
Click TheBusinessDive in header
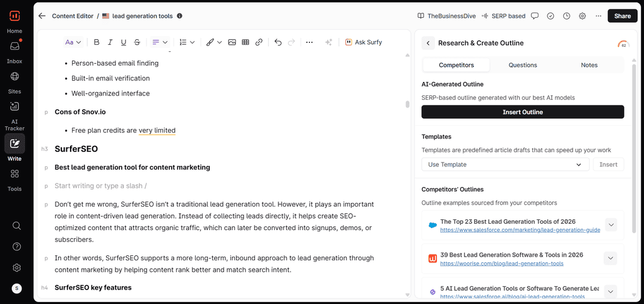[447, 16]
